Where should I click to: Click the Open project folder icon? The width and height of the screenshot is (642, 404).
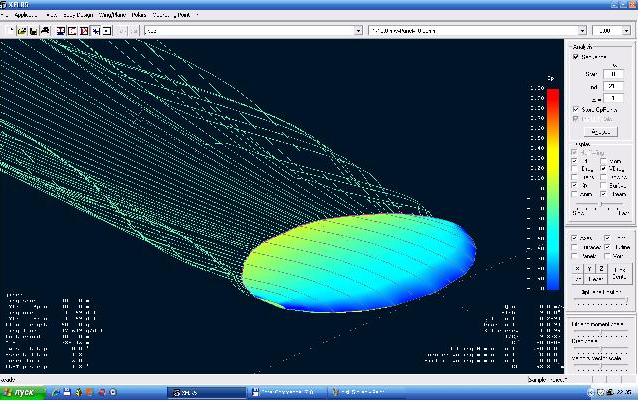click(21, 31)
